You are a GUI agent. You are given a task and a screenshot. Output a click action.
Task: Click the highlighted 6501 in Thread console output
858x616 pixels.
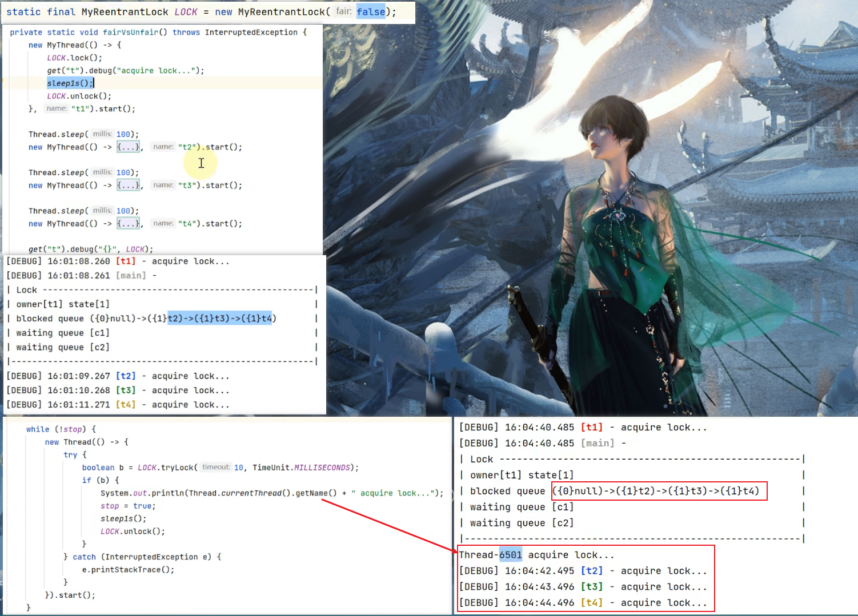click(x=510, y=555)
